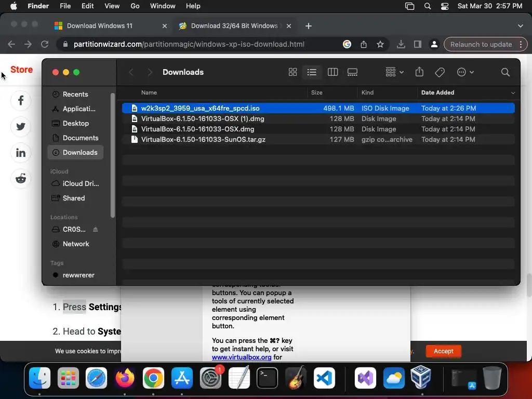Open the Finder action (ellipsis) menu
This screenshot has width=532, height=399.
465,72
